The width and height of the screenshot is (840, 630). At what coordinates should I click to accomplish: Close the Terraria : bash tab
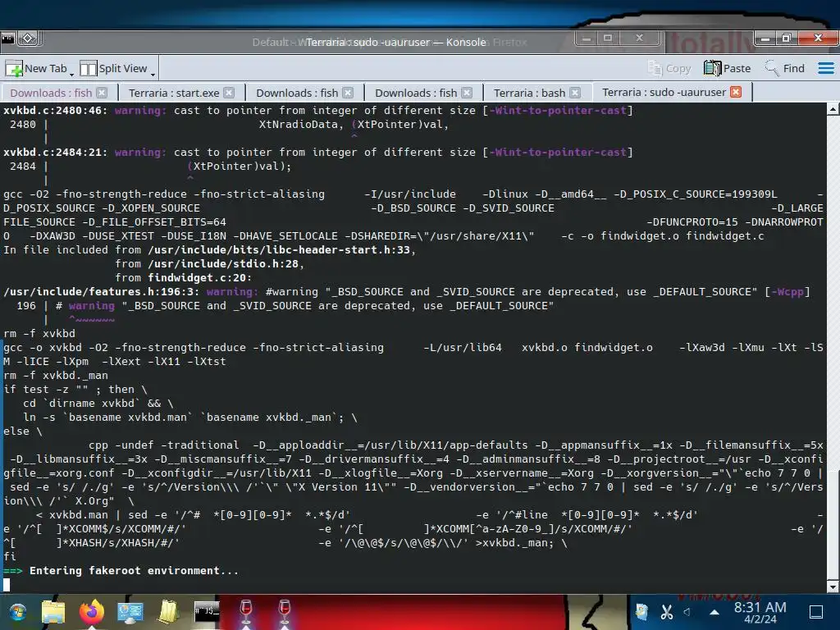(x=575, y=93)
